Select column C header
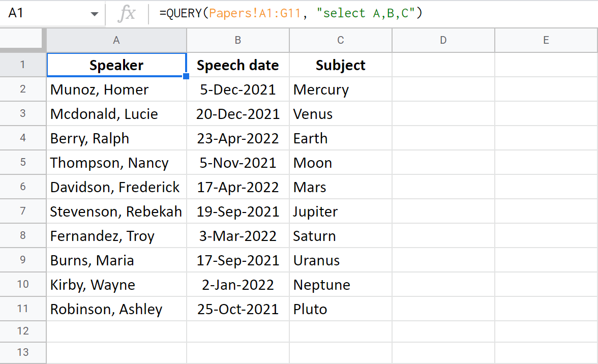Viewport: 598px width, 364px height. tap(340, 40)
